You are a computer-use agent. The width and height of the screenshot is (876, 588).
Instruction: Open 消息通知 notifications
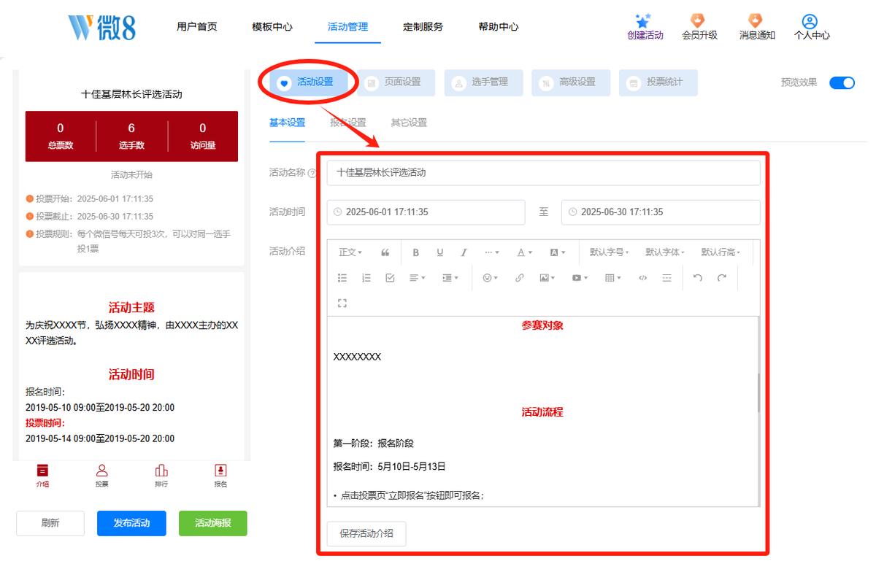coord(756,27)
